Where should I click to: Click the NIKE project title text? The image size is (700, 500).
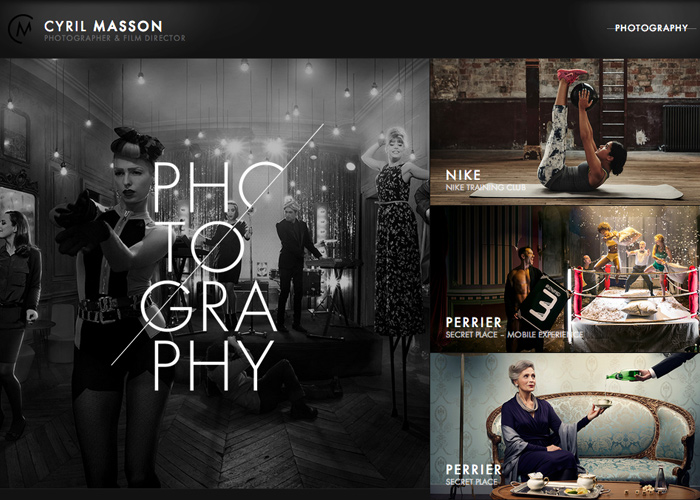[463, 175]
